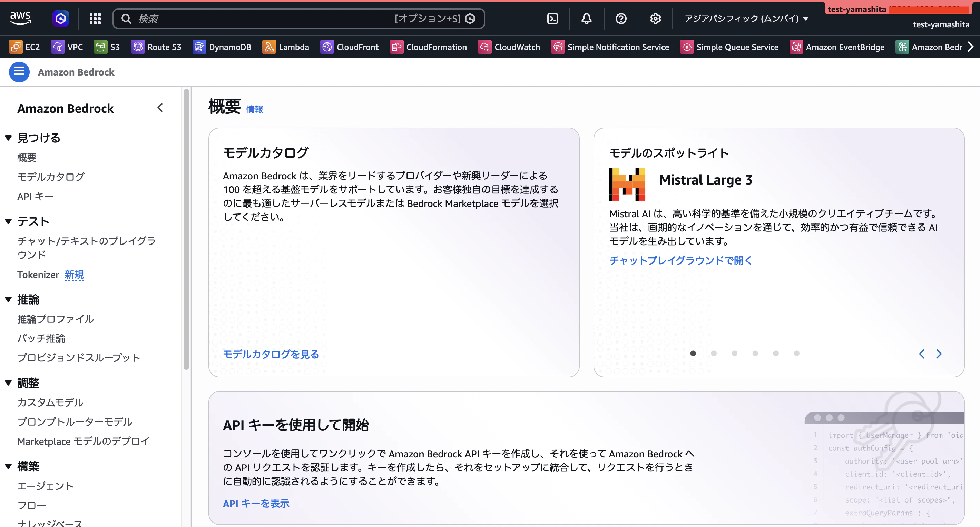Toggle the blue hamburger navigation button
The image size is (980, 527).
pyautogui.click(x=19, y=72)
